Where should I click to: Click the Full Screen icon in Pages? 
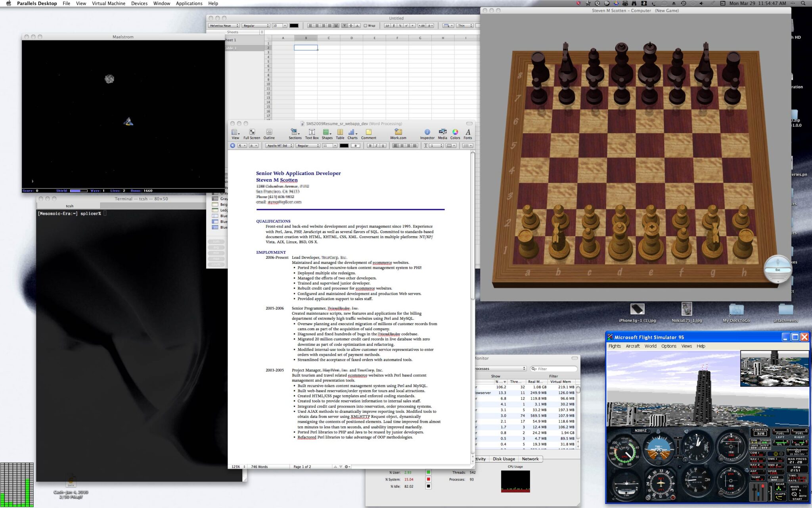coord(252,132)
